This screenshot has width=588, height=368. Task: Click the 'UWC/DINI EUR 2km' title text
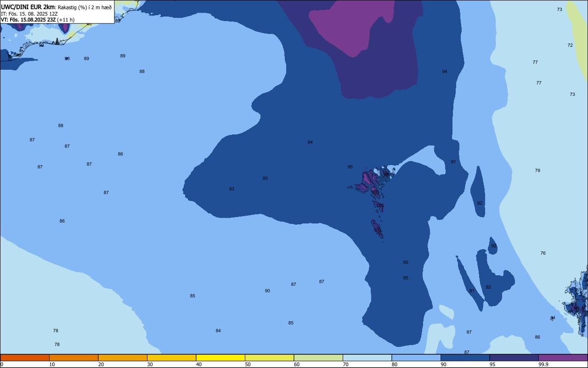click(28, 7)
